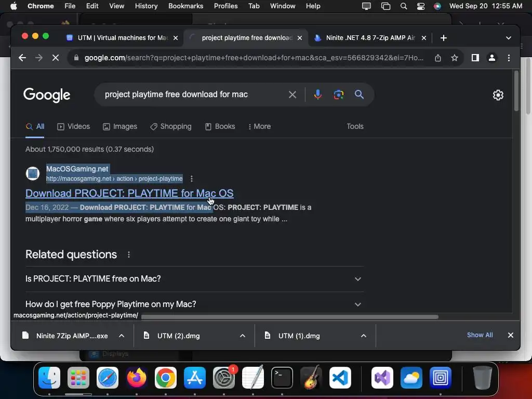Close the downloads bar
Viewport: 532px width, 399px height.
(x=510, y=335)
